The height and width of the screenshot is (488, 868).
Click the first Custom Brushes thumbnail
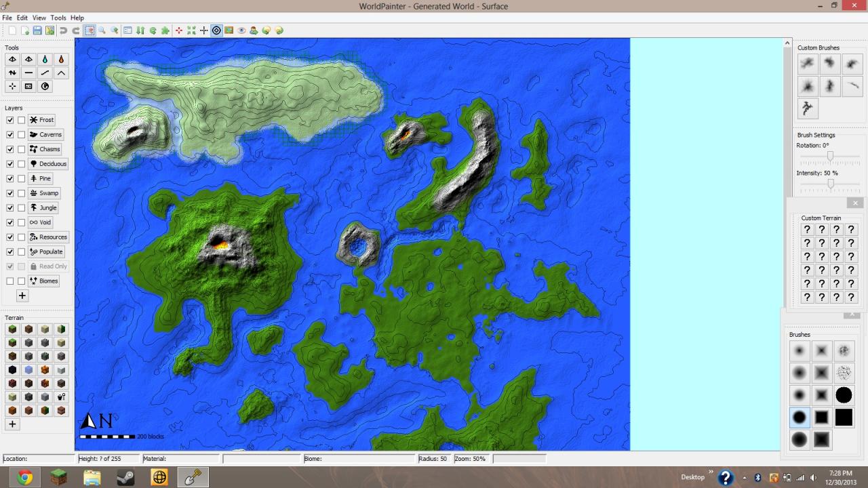[807, 63]
